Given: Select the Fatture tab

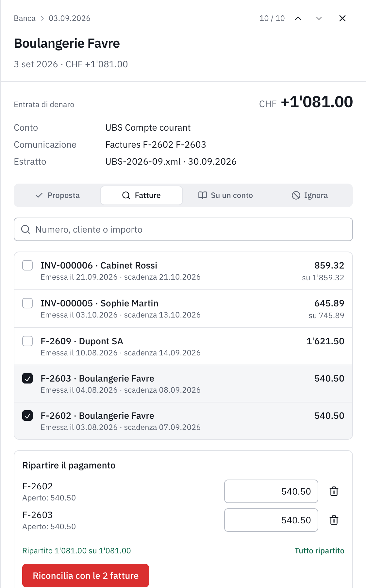Looking at the screenshot, I should pos(141,195).
